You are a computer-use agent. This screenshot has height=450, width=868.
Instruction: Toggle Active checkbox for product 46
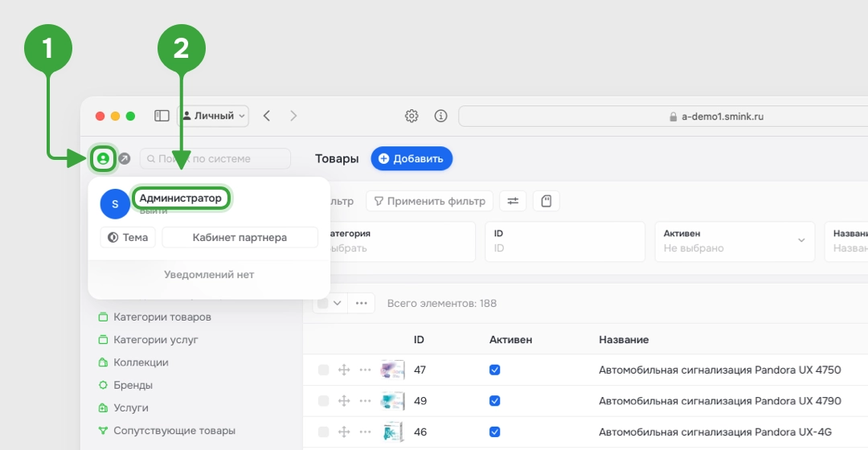(x=495, y=432)
